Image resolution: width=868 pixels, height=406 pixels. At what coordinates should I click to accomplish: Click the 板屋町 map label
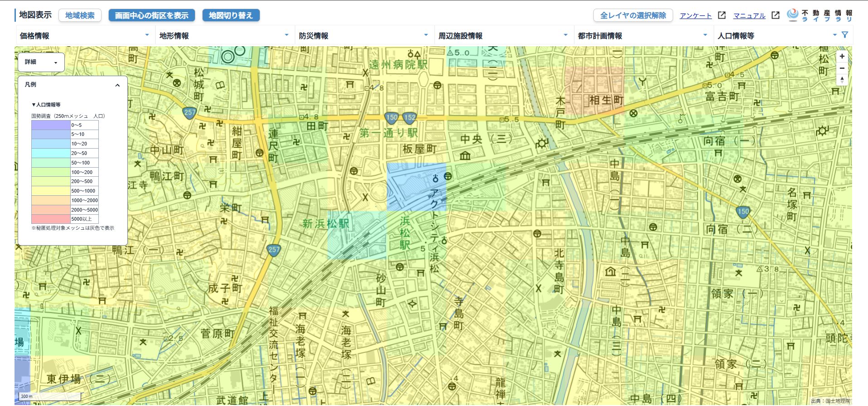420,149
